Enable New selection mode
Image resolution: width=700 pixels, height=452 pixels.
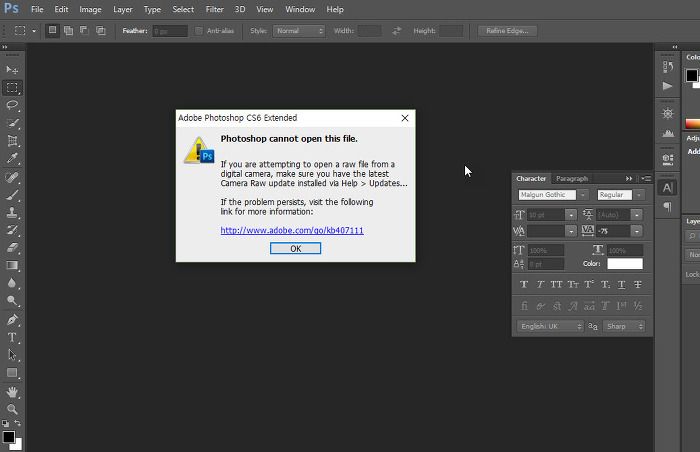(x=52, y=30)
